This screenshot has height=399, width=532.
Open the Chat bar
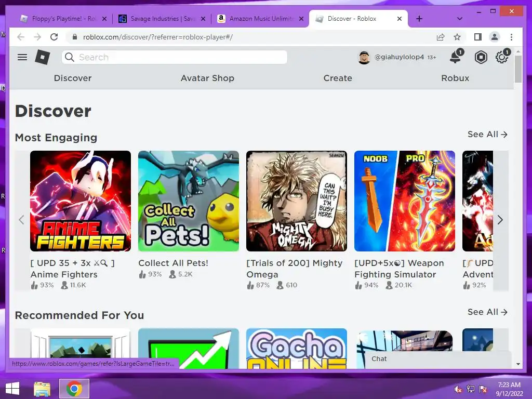tap(437, 359)
